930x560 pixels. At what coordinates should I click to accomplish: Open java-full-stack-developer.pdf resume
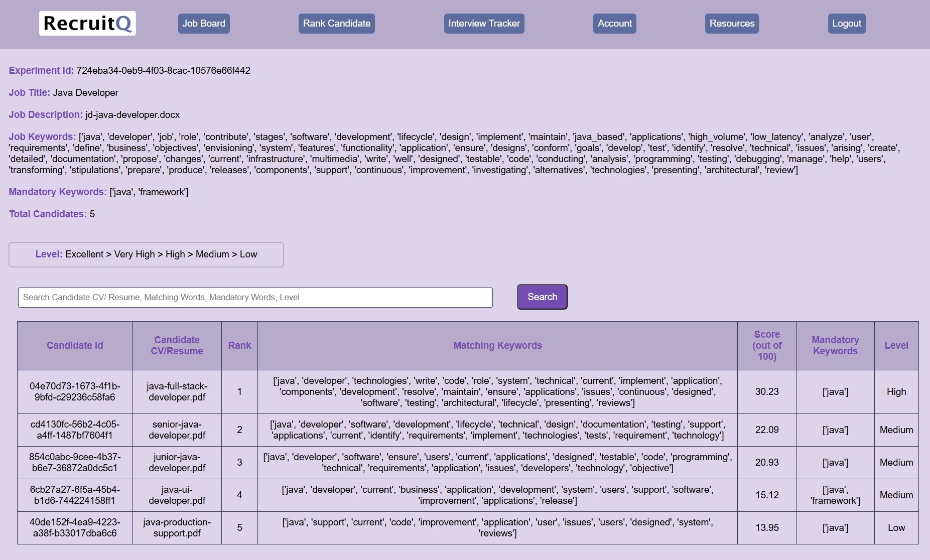(x=177, y=392)
